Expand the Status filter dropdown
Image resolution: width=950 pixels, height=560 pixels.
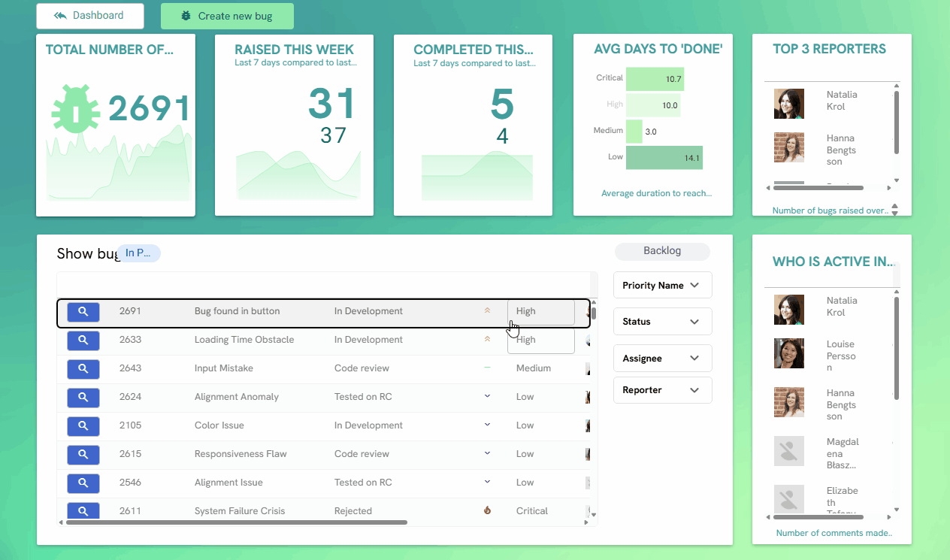pos(662,321)
